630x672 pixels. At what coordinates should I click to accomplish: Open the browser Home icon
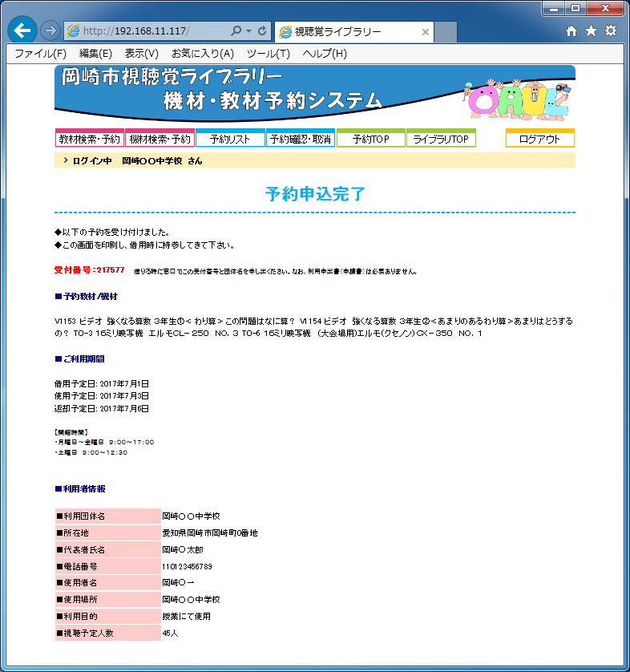click(571, 31)
